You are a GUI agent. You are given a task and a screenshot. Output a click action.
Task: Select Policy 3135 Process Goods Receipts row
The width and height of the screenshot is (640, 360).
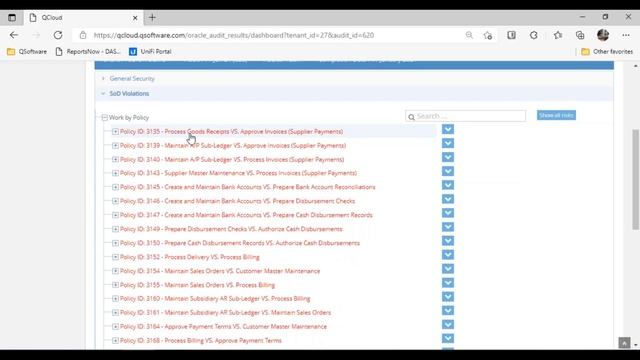(231, 131)
